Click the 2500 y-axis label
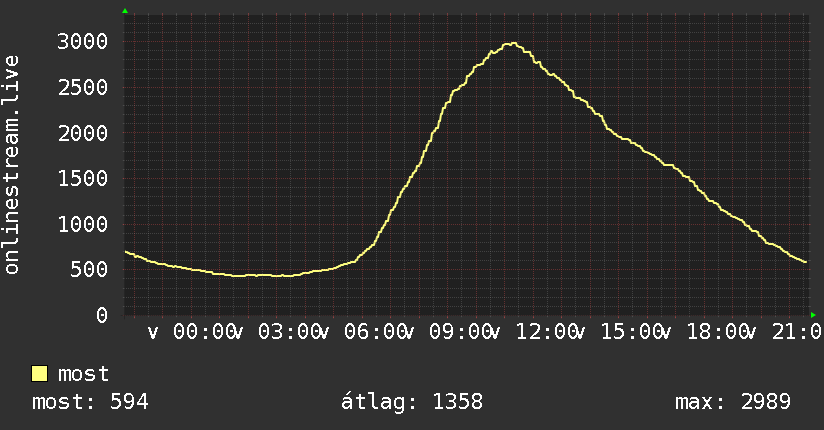 point(83,87)
